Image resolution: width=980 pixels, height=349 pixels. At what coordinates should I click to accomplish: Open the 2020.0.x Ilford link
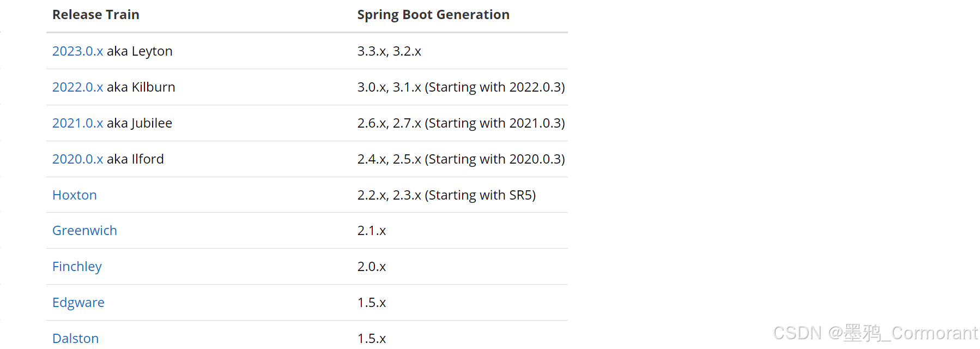click(77, 159)
